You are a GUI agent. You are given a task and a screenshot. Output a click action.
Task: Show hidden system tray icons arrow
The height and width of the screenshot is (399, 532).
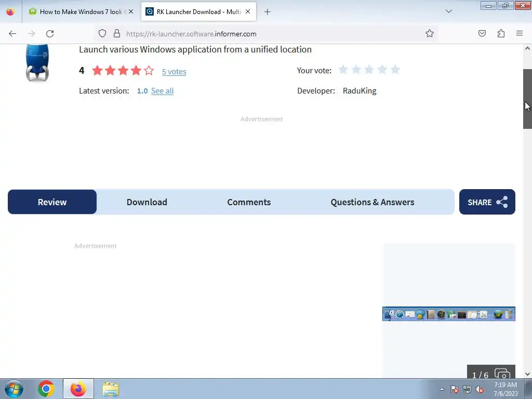pyautogui.click(x=442, y=389)
